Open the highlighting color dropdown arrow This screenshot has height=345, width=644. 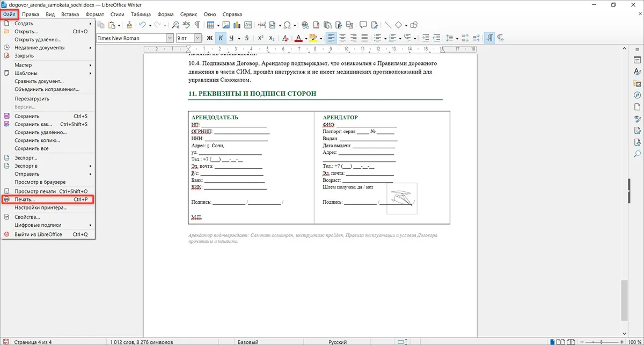(x=321, y=38)
